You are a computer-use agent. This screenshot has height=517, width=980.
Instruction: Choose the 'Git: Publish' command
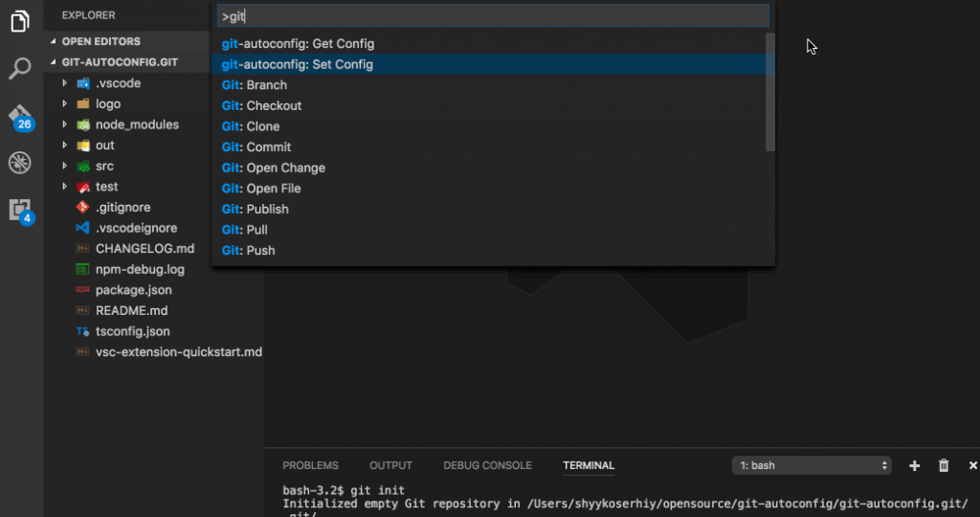click(489, 209)
